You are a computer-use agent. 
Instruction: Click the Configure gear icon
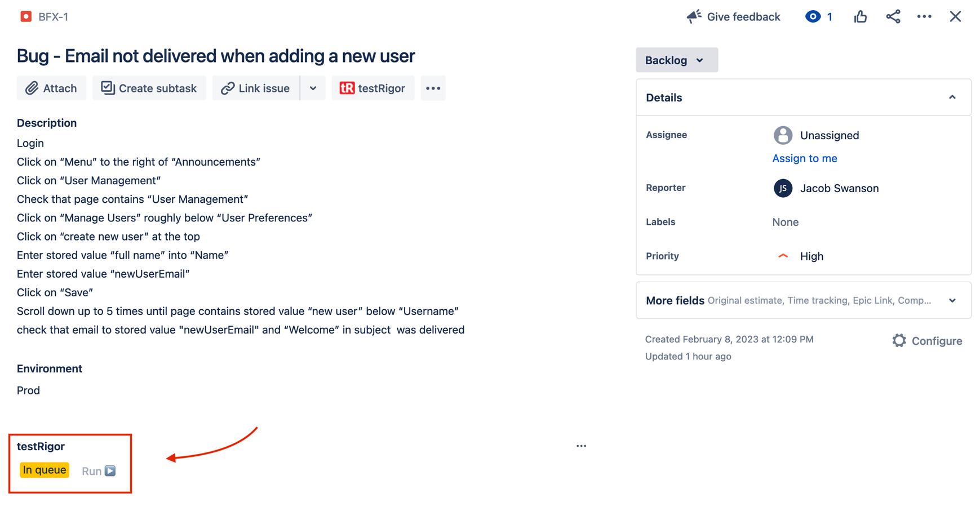pos(899,341)
